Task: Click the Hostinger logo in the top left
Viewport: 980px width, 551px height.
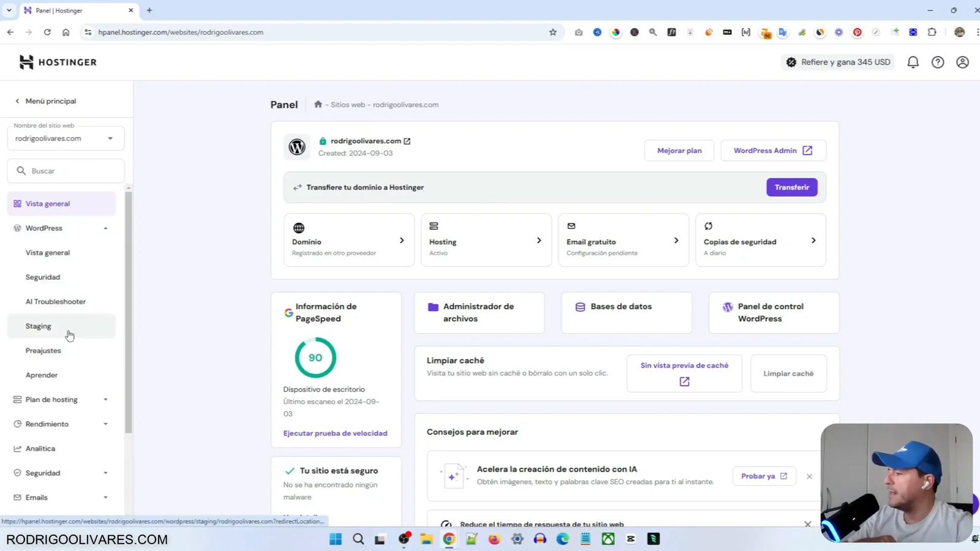Action: pos(57,62)
